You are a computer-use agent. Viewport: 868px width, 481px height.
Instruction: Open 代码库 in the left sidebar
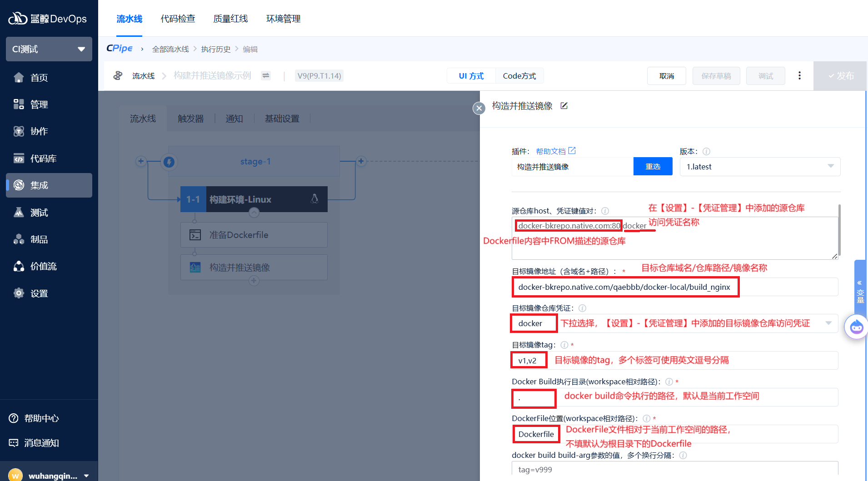coord(43,159)
